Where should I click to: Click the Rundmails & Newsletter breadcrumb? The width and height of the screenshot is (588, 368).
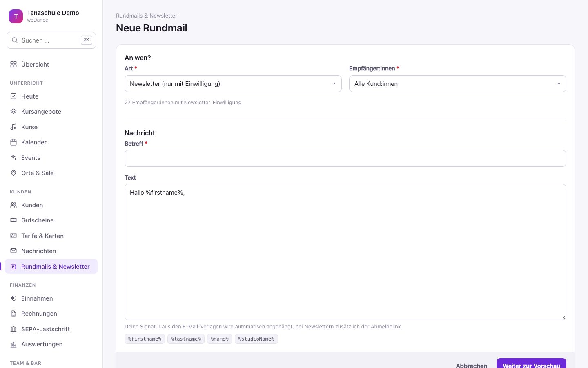(x=147, y=16)
